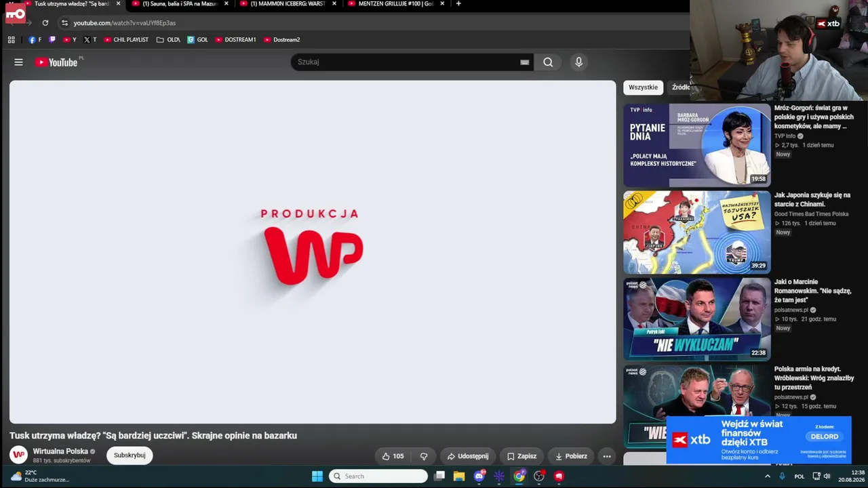Like the video showing 105 likes
Viewport: 868px width, 488px height.
coord(393,456)
